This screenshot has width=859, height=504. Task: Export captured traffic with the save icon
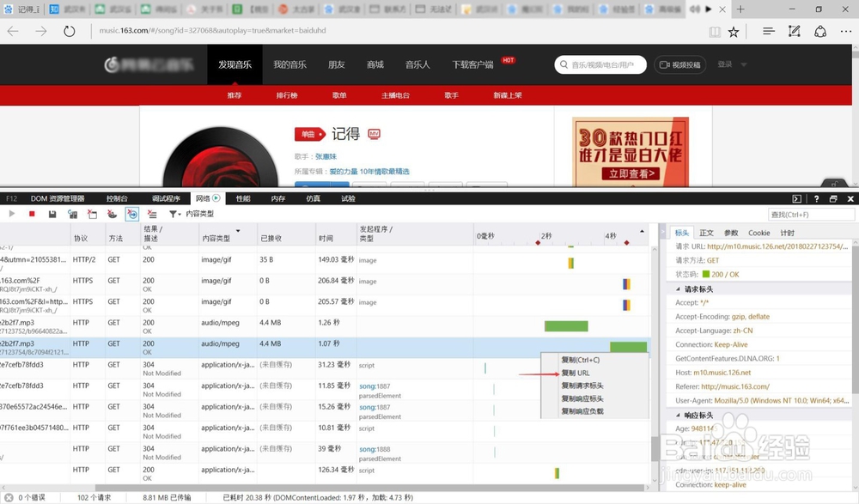[52, 214]
